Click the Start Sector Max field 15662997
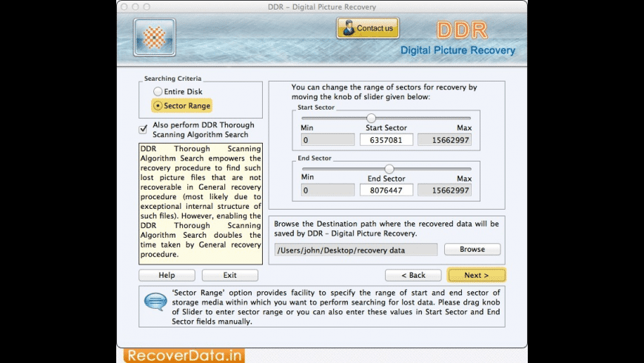 click(444, 140)
